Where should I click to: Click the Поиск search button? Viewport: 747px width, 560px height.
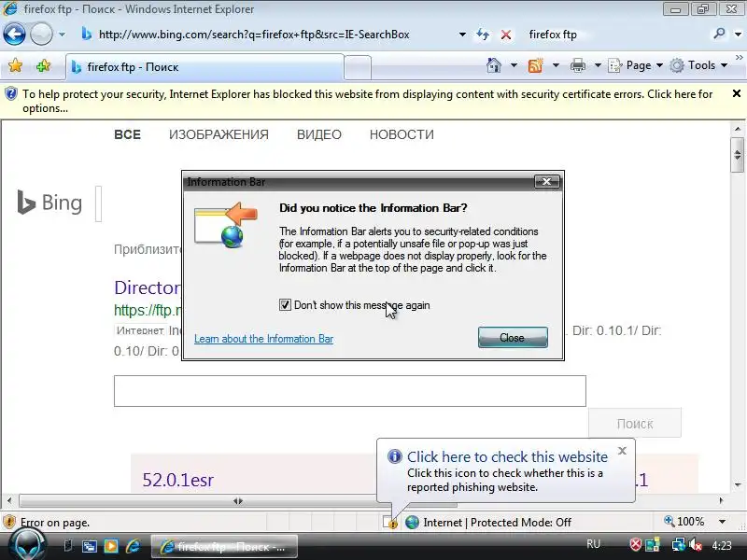coord(635,423)
